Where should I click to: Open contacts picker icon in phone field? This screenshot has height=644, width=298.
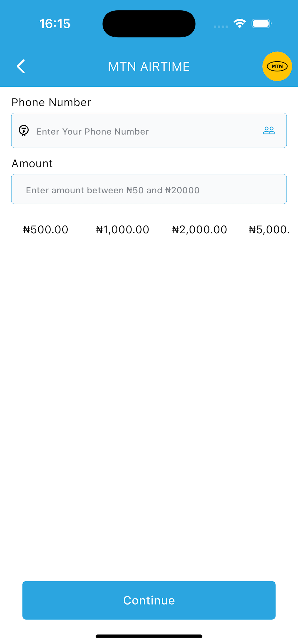[x=269, y=131]
